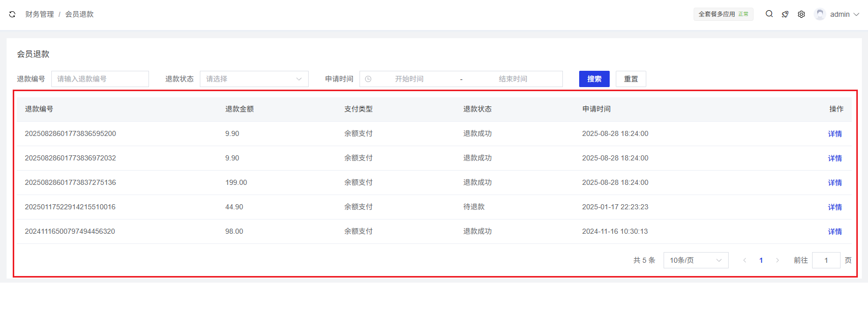Screen dimensions: 868x330
Task: Click 财务管理 in the breadcrumb
Action: pyautogui.click(x=40, y=14)
